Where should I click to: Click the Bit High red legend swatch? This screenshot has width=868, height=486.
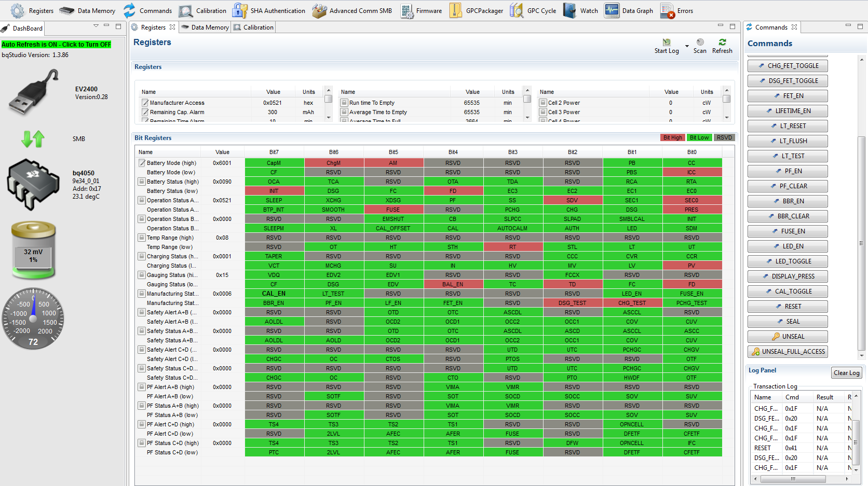tap(672, 137)
